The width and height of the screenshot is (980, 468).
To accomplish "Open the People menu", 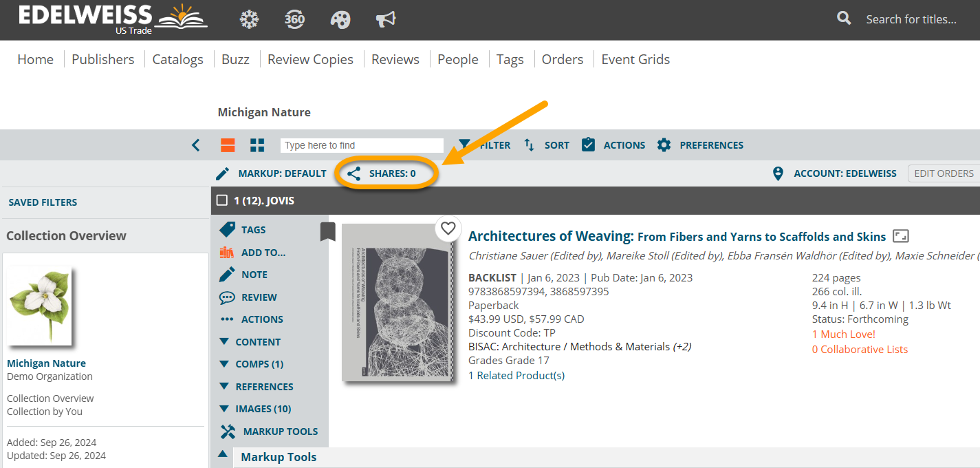I will tap(458, 59).
